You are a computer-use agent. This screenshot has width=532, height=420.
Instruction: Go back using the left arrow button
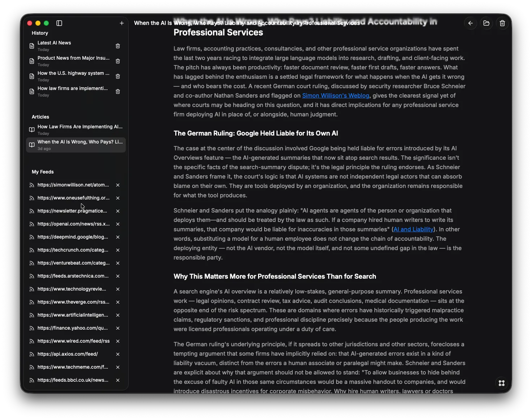pos(471,23)
